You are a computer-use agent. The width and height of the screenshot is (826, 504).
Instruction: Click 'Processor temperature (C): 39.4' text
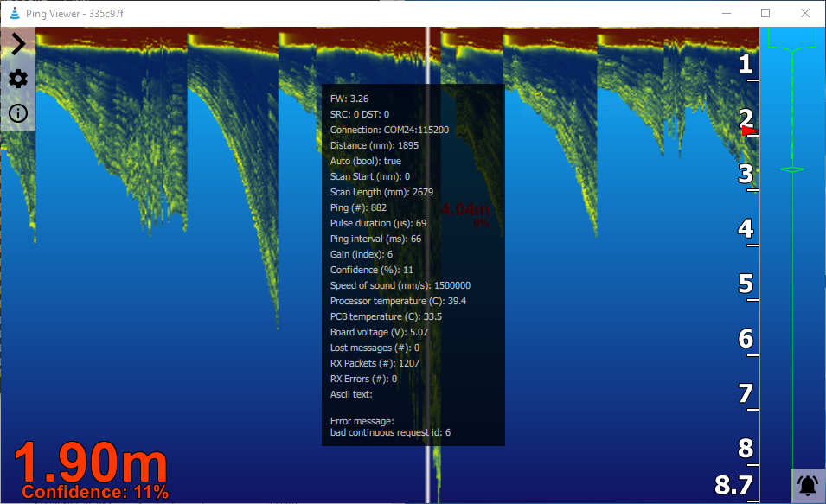[x=398, y=301]
